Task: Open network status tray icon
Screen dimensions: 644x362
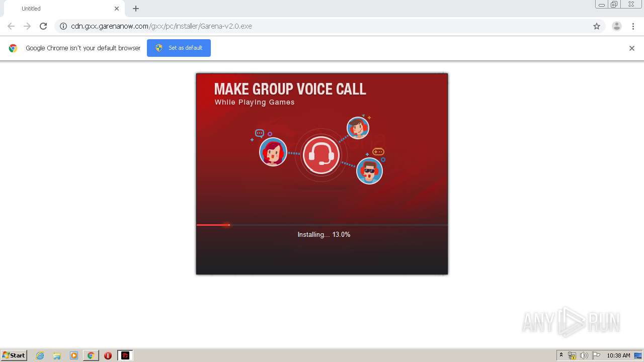Action: pyautogui.click(x=572, y=355)
